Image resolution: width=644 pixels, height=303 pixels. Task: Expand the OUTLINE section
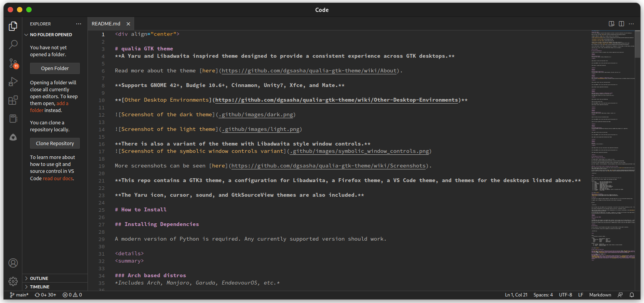55,278
